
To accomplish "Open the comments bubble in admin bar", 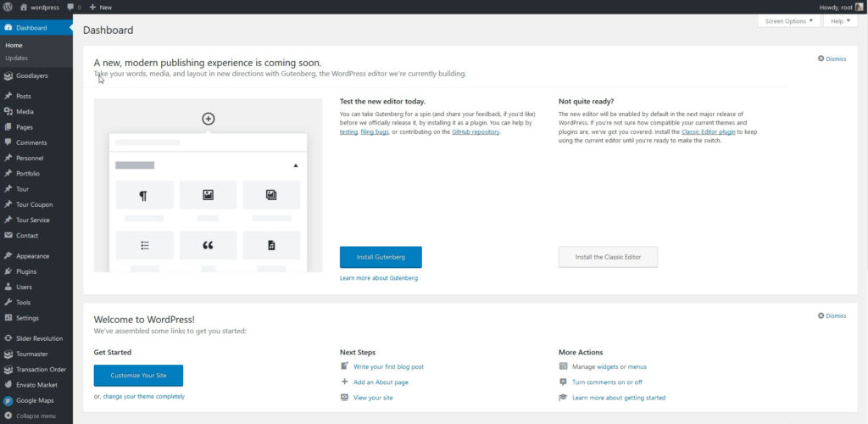I will tap(70, 7).
